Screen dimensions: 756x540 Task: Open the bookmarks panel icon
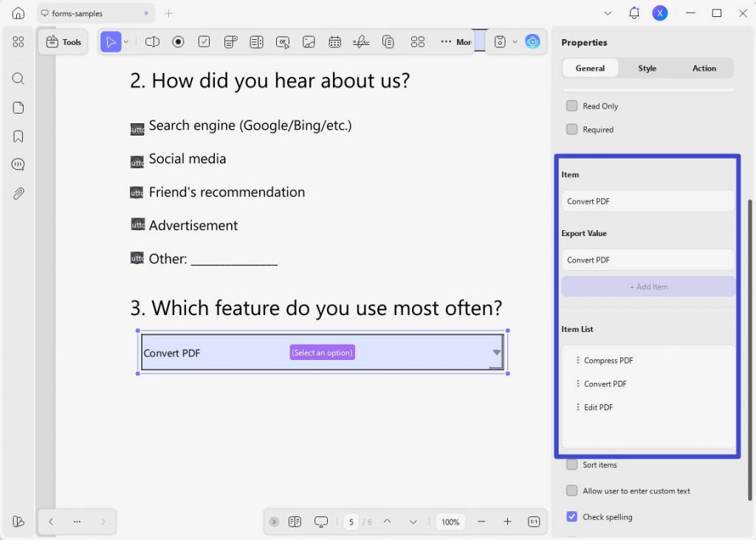(x=18, y=136)
